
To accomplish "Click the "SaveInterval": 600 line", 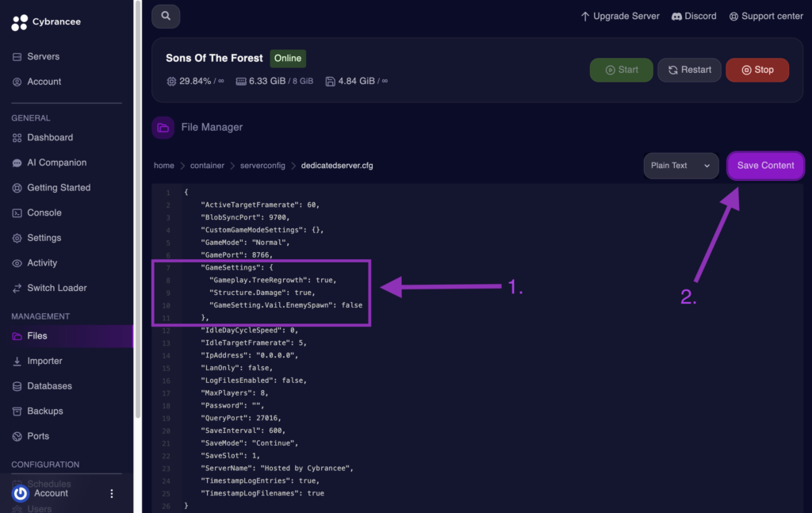I will pos(243,431).
